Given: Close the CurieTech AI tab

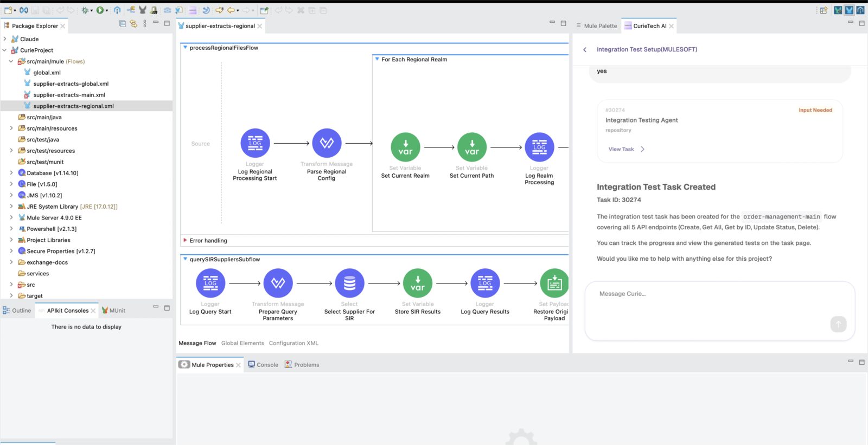Looking at the screenshot, I should tap(671, 26).
